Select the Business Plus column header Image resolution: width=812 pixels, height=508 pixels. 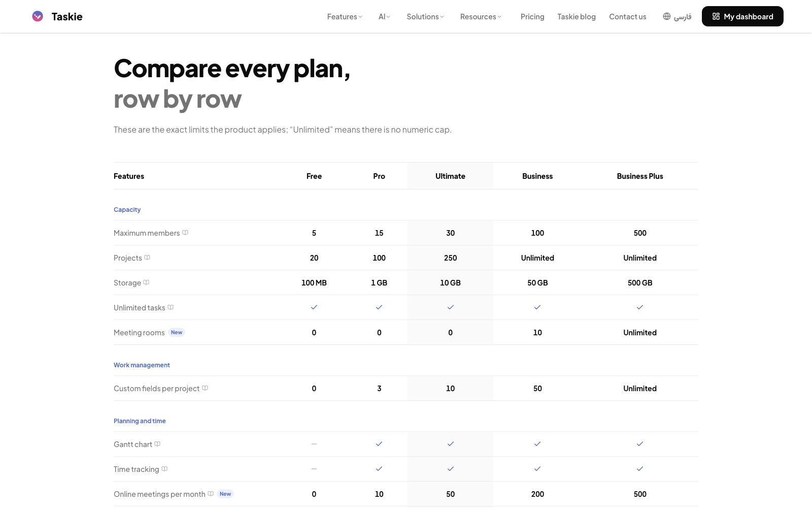pos(640,176)
